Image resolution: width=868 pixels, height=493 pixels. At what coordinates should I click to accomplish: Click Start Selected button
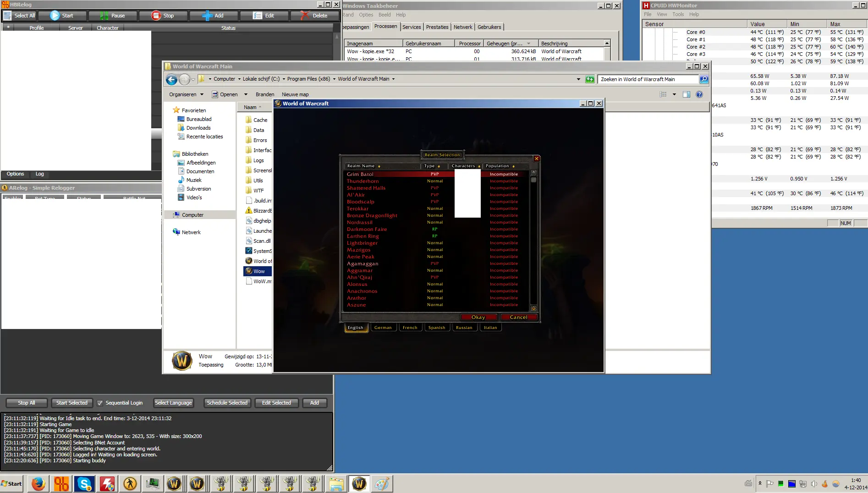(x=71, y=403)
